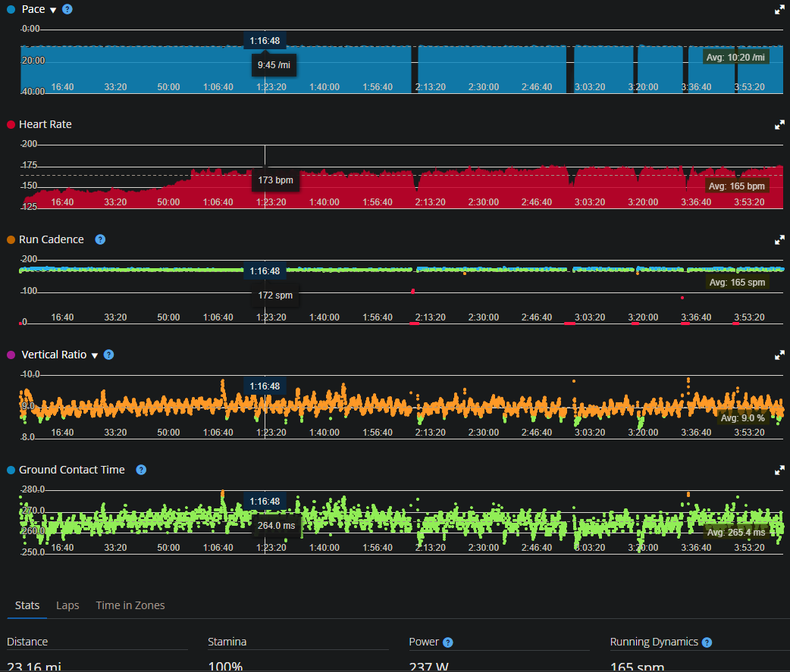Open the Vertical Ratio metric dropdown arrow
Screen dimensions: 790x672
[x=94, y=355]
